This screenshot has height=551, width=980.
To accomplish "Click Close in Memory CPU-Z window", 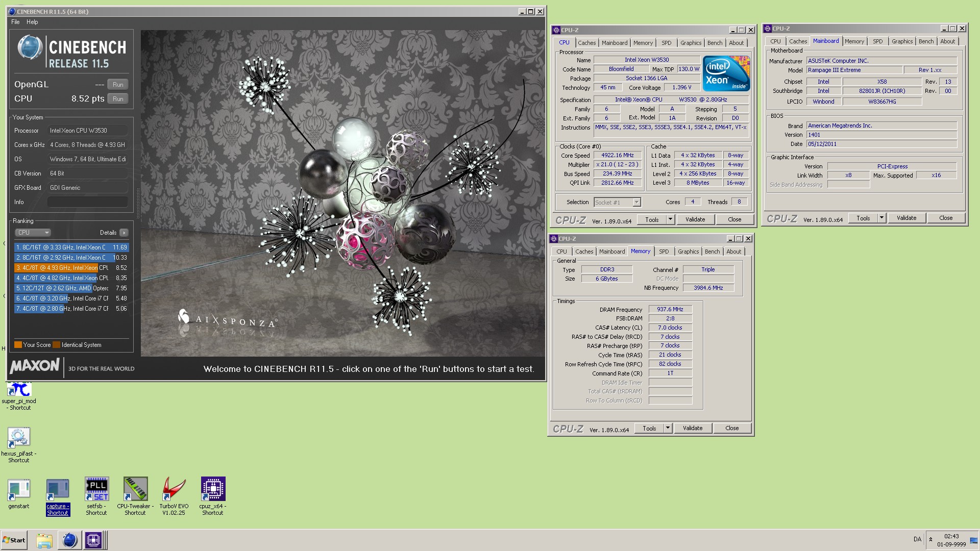I will pos(731,429).
